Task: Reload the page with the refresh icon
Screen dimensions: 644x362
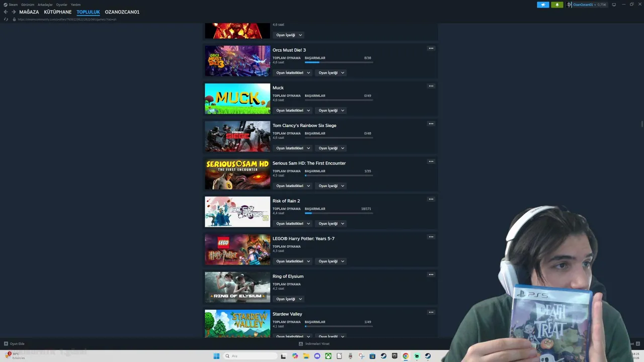Action: pyautogui.click(x=6, y=19)
